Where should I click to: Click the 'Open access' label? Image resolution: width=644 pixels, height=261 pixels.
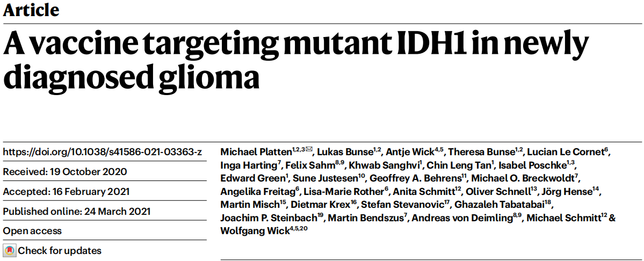tap(33, 231)
